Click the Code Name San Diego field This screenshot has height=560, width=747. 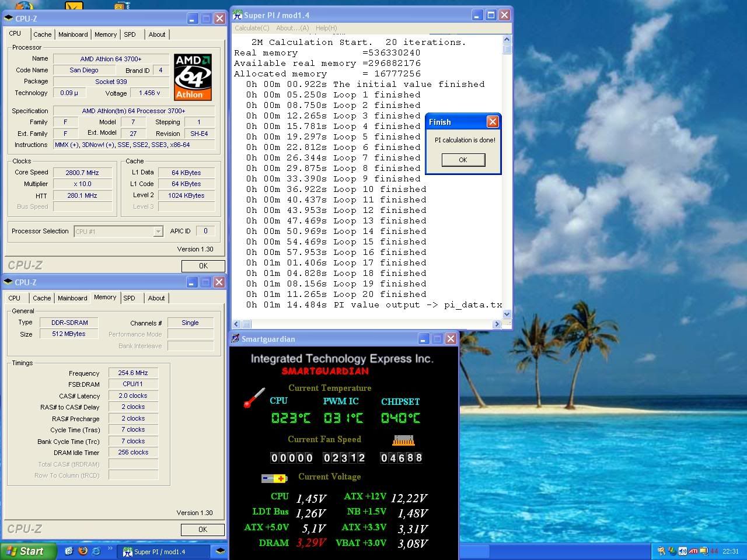pyautogui.click(x=83, y=70)
